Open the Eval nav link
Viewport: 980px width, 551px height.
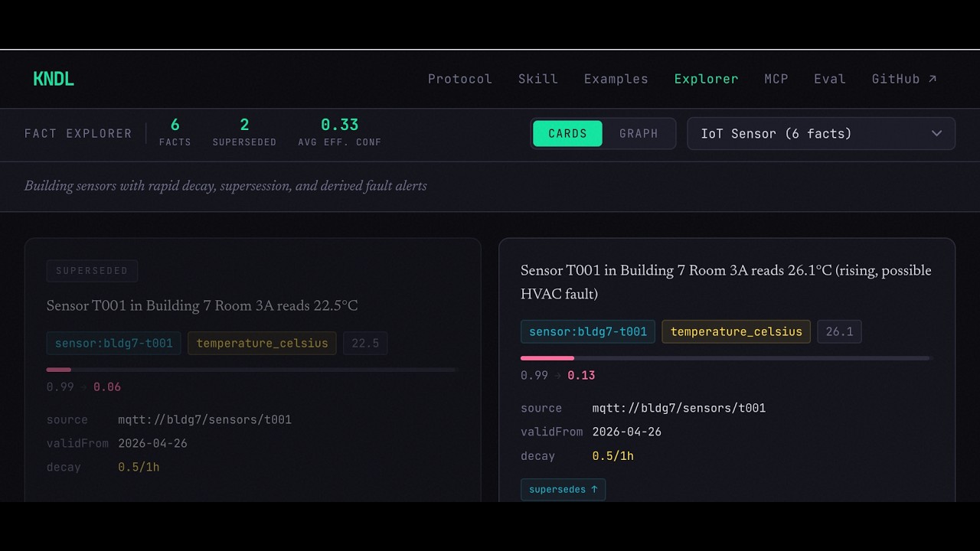pos(830,79)
